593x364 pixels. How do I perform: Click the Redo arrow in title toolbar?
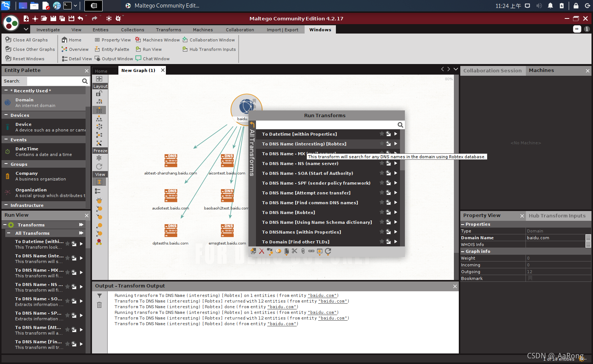tap(94, 18)
